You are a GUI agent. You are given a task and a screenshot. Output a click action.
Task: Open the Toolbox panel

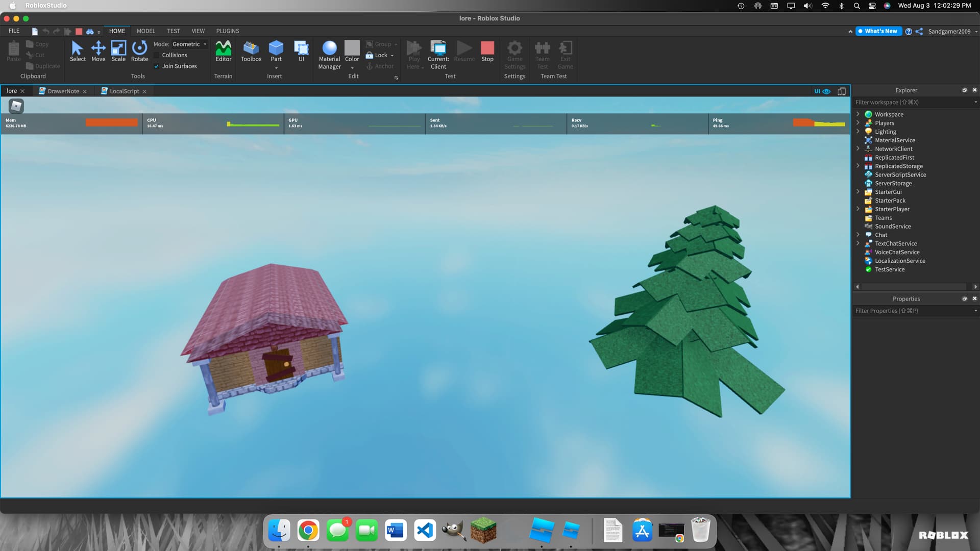point(251,51)
